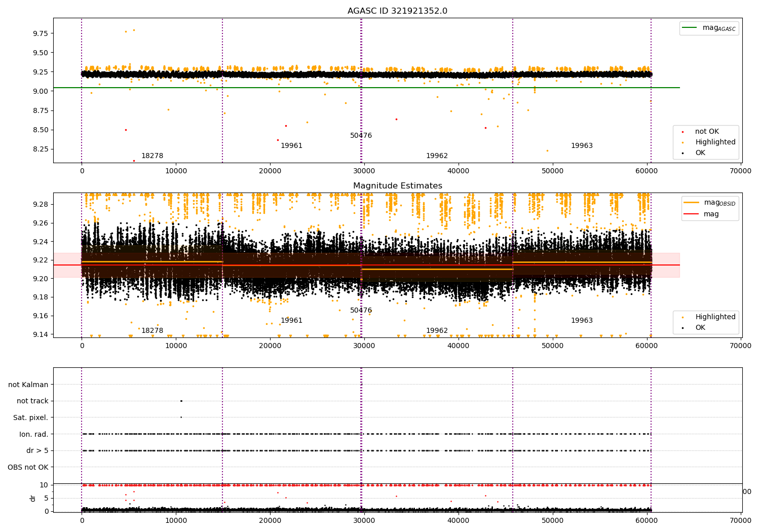The width and height of the screenshot is (760, 532).
Task: Click the 9.22 y-axis tick label
Action: tap(41, 260)
